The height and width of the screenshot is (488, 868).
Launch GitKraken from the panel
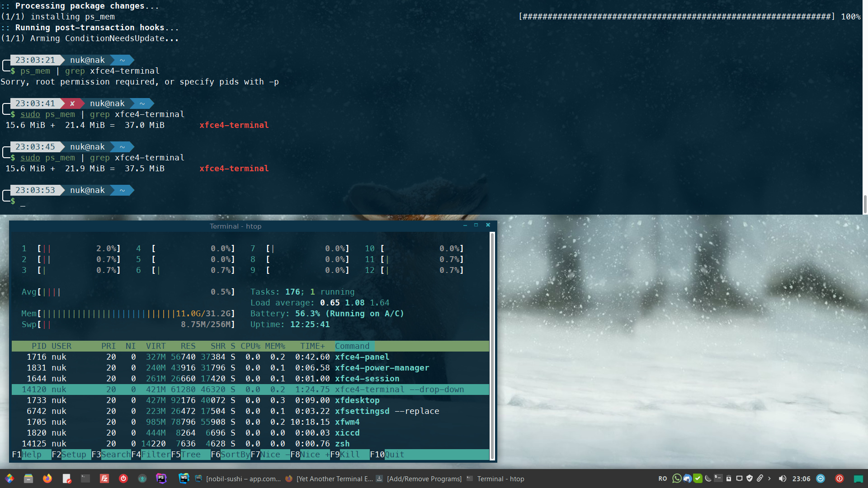(142, 479)
